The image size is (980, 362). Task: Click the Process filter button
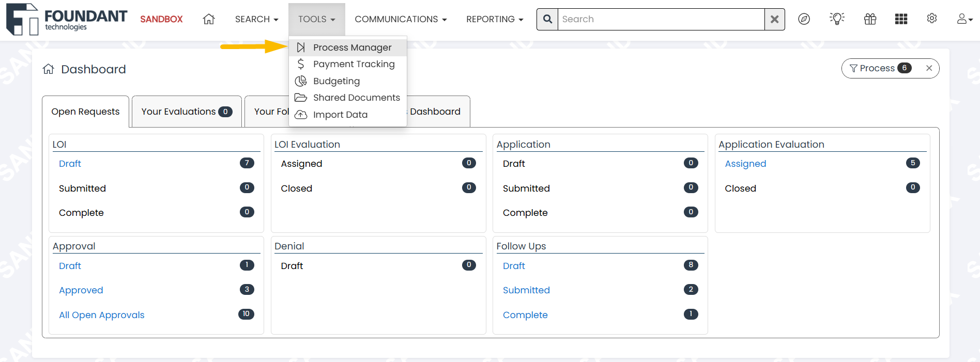(x=880, y=68)
